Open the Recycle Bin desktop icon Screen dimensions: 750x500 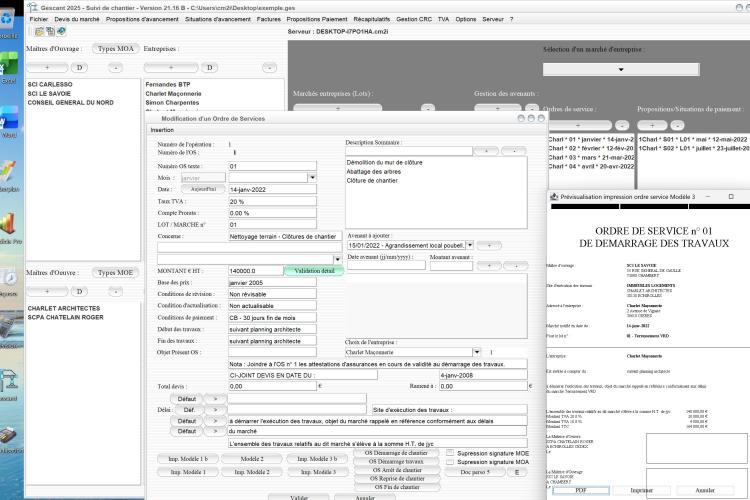pos(7,19)
